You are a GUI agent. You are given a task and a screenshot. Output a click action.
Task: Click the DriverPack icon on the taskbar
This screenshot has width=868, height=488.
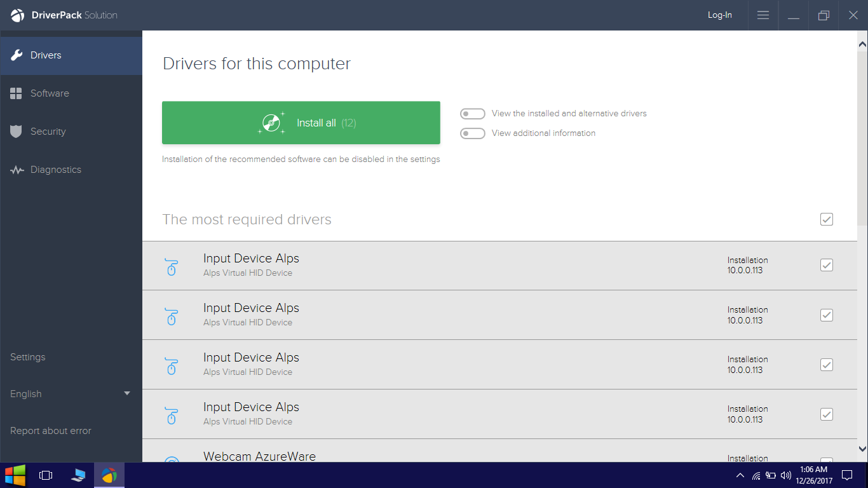(x=109, y=475)
